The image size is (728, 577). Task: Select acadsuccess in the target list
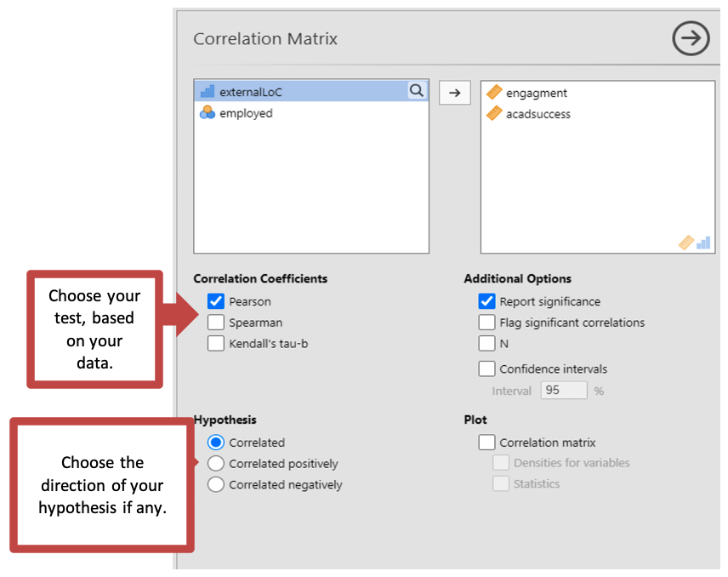coord(537,113)
